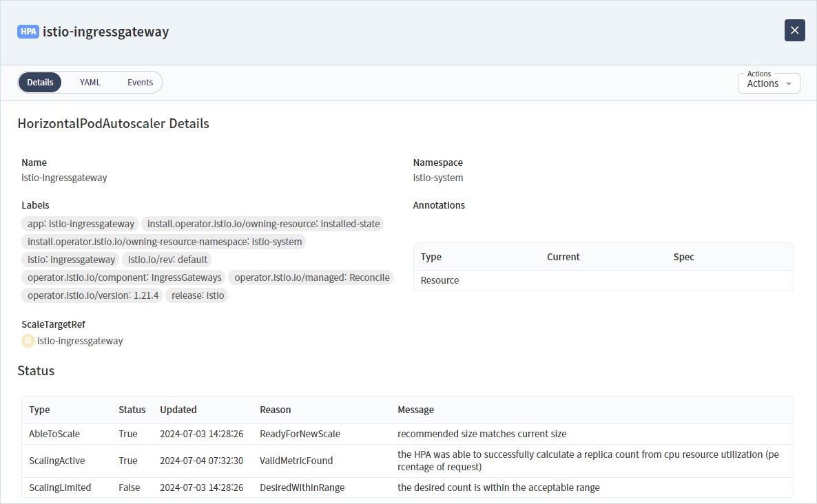Click the HorizontalPodAutoscaler Details heading
The width and height of the screenshot is (817, 504).
(113, 123)
